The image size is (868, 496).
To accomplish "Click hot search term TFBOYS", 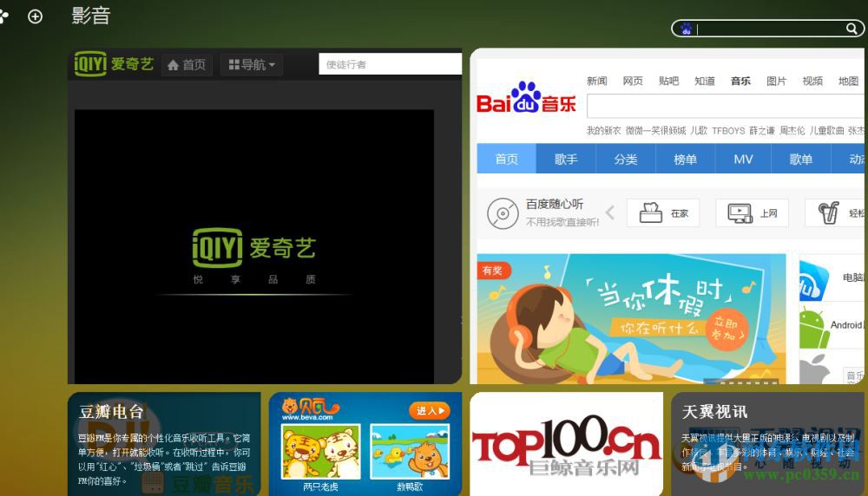I will click(728, 130).
